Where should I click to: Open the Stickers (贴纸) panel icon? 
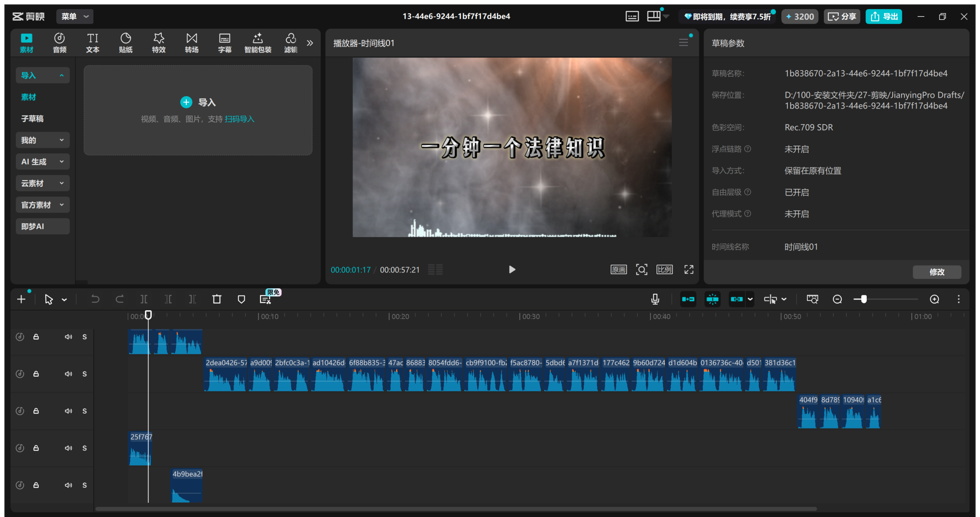click(x=126, y=43)
